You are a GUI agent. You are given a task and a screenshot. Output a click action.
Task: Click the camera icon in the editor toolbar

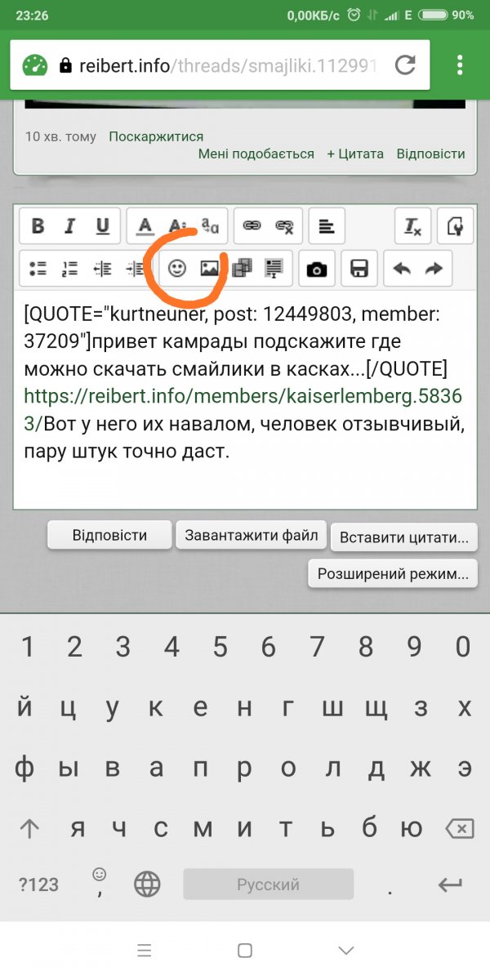point(317,269)
